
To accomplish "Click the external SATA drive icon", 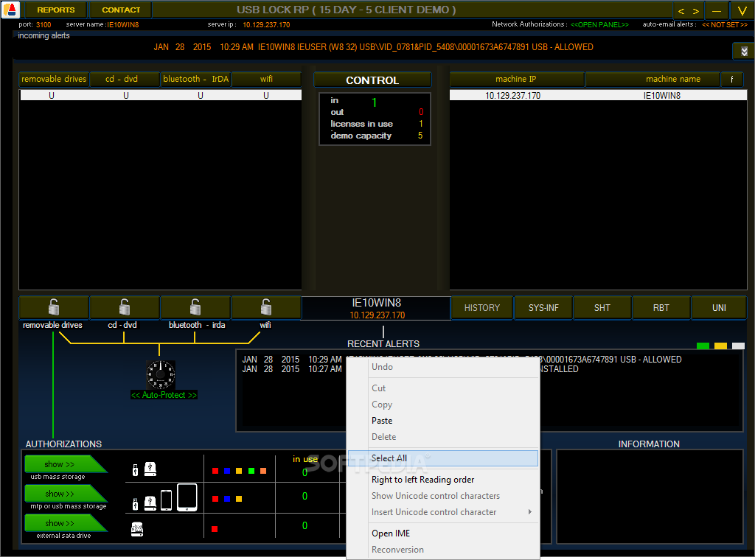I will (137, 529).
